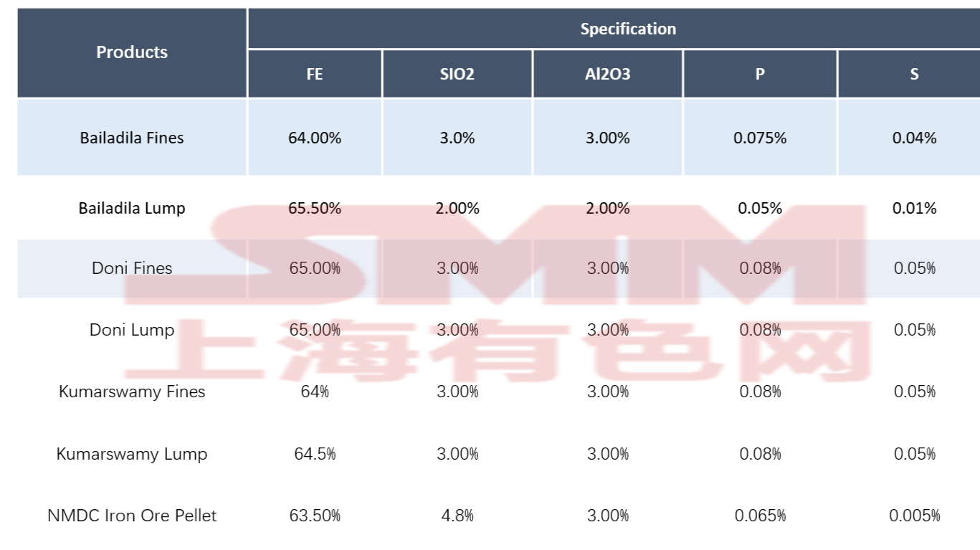Click the Specification header cell
The image size is (980, 550).
[x=628, y=29]
